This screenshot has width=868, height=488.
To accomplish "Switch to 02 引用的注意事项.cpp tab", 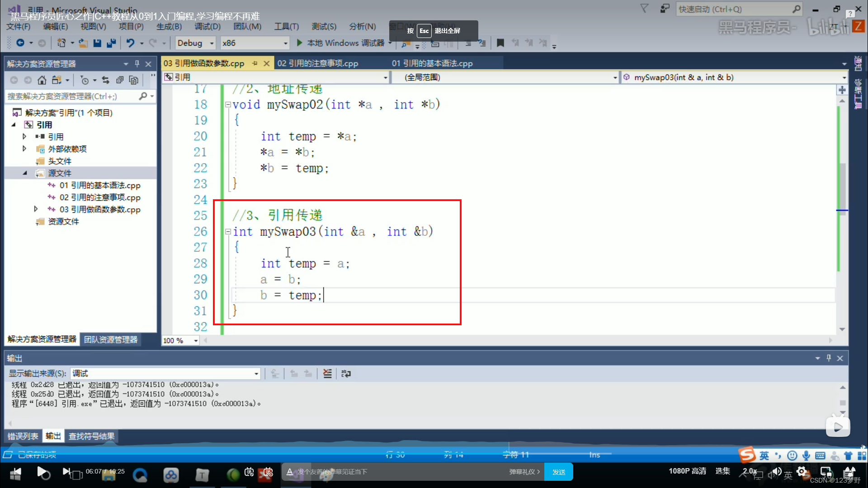I will pyautogui.click(x=318, y=63).
